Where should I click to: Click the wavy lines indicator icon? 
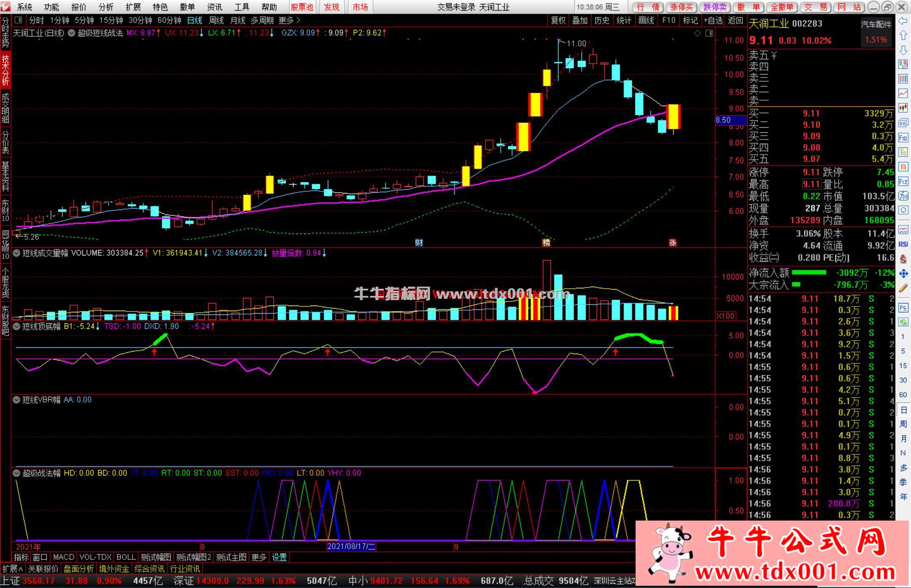coord(903,230)
